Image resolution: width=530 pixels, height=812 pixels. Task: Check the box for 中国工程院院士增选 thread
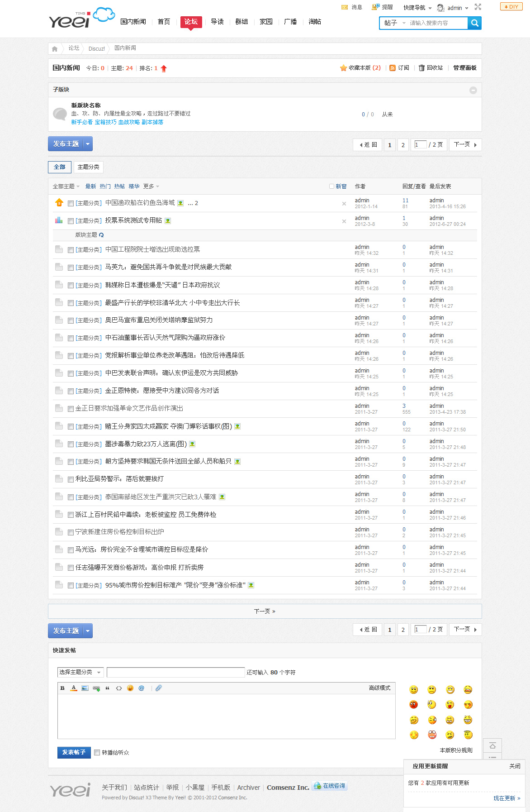click(71, 250)
